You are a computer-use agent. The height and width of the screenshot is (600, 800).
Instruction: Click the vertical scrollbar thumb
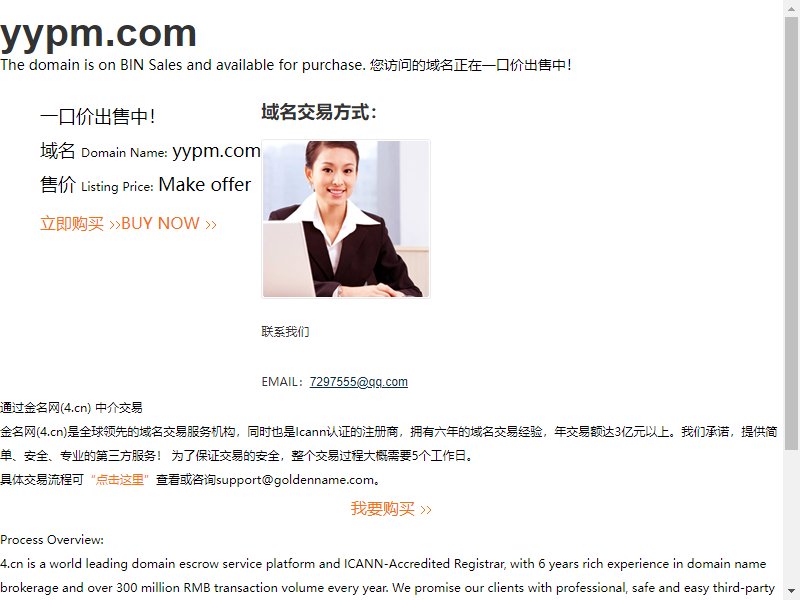click(x=791, y=233)
